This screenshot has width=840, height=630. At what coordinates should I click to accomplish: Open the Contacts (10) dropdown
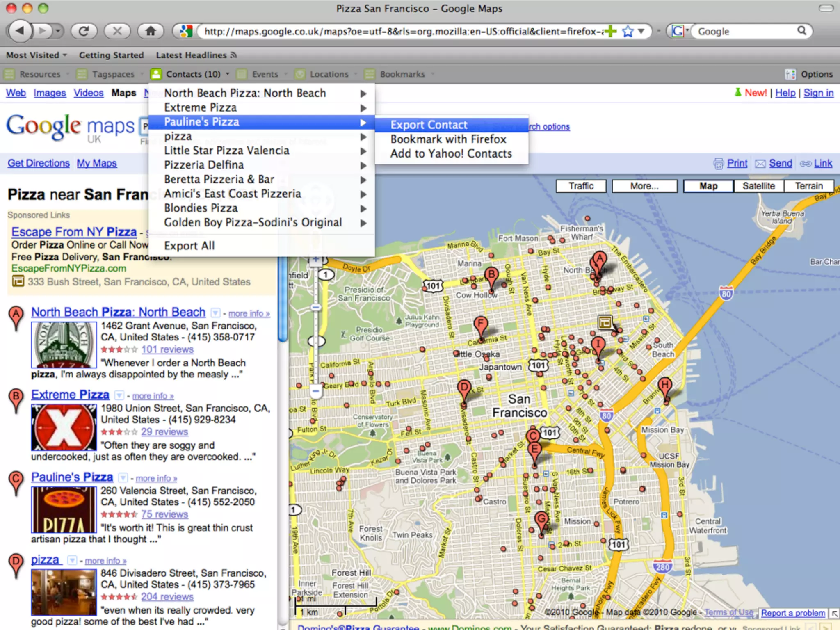click(193, 74)
